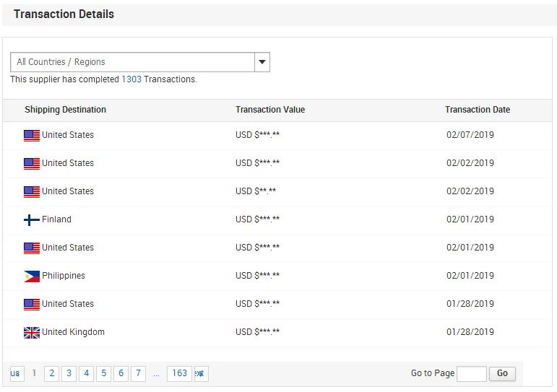Click the current page number 1

coord(34,373)
